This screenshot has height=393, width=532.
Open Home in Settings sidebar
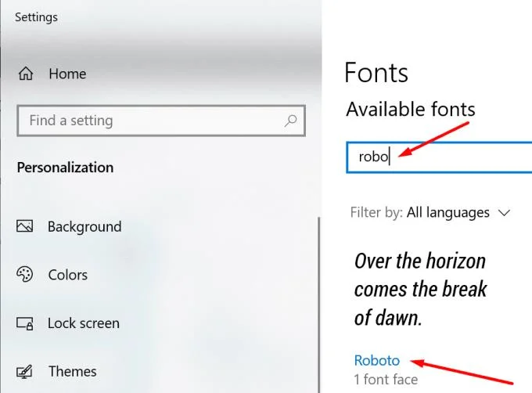point(67,74)
